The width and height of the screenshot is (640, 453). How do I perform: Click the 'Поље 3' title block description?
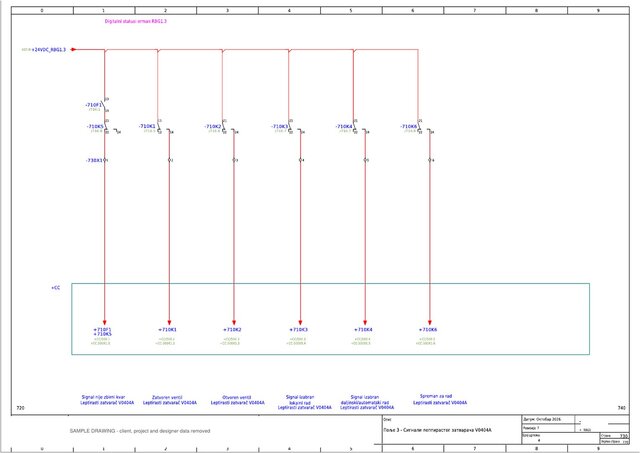438,430
